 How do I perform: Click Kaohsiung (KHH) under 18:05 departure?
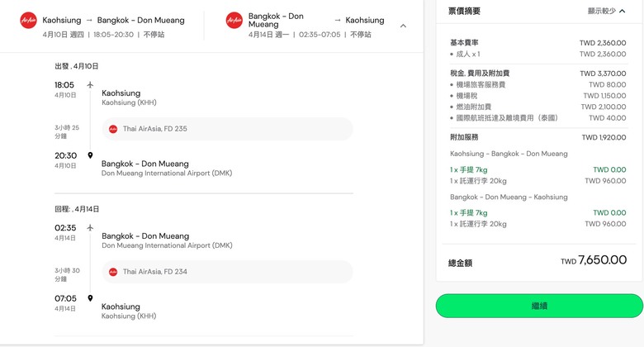tap(129, 102)
